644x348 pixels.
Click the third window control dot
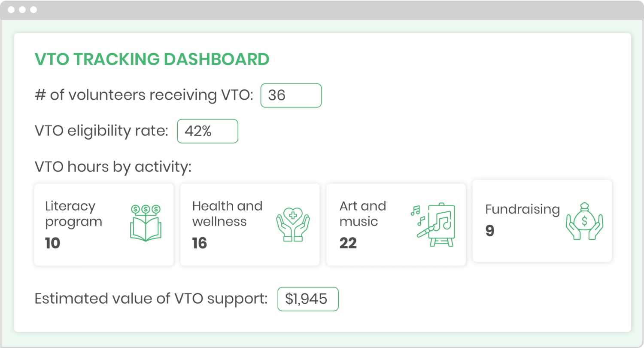[x=33, y=10]
